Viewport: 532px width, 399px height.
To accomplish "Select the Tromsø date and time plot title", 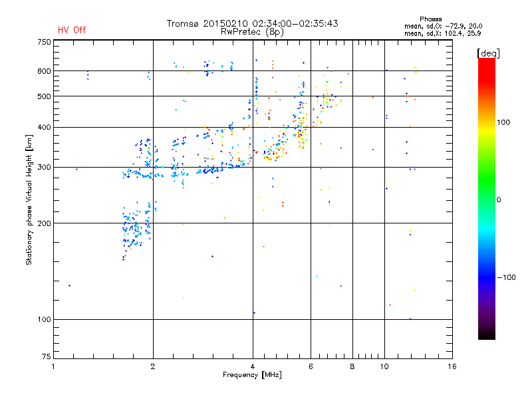I will [252, 23].
